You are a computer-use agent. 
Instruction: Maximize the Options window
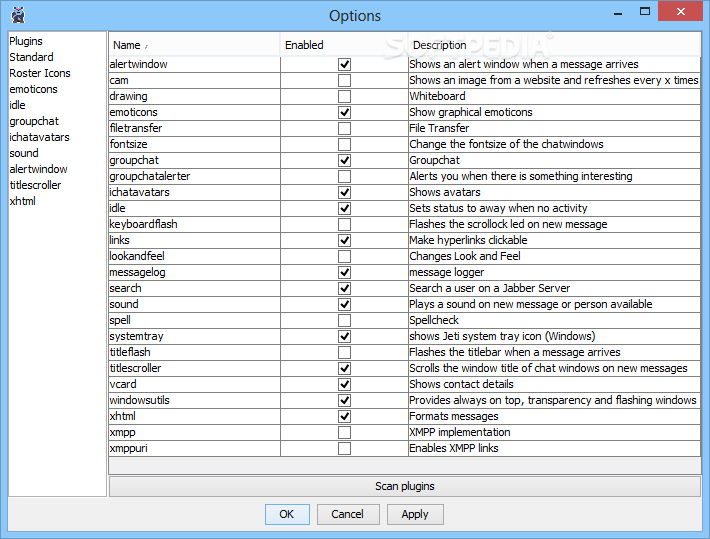click(645, 12)
